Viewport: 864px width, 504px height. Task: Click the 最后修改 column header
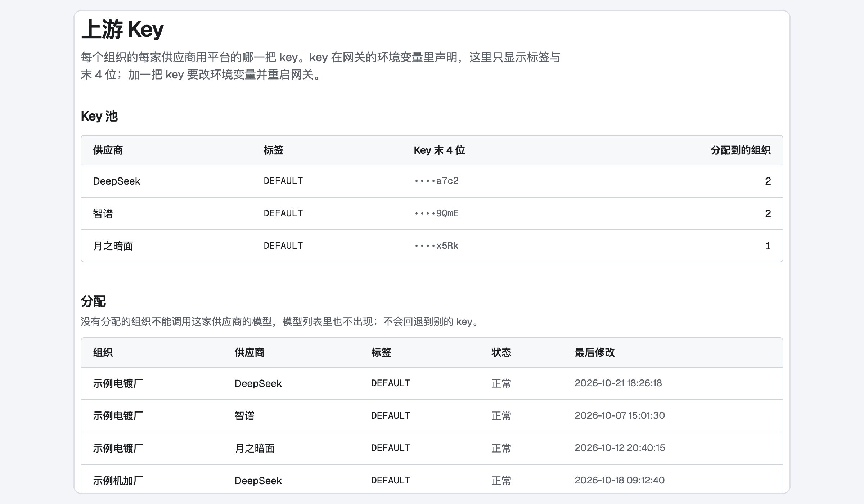click(x=595, y=352)
